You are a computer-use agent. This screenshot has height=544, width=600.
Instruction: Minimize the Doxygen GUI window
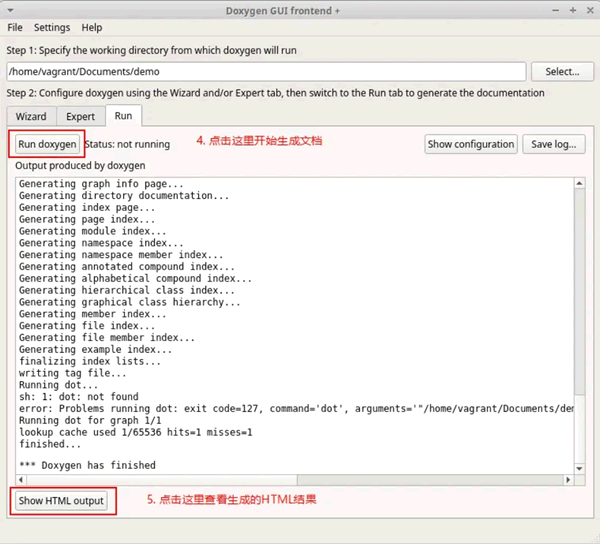click(556, 11)
